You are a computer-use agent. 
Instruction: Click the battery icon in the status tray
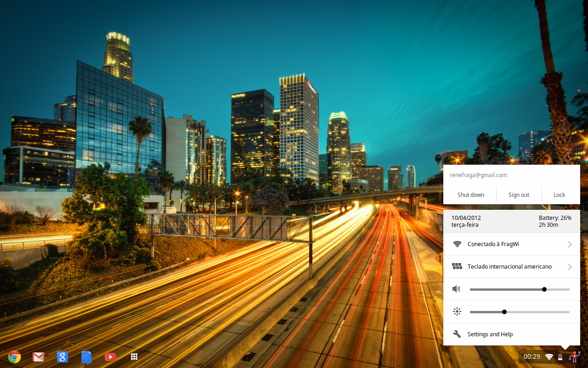coord(560,356)
